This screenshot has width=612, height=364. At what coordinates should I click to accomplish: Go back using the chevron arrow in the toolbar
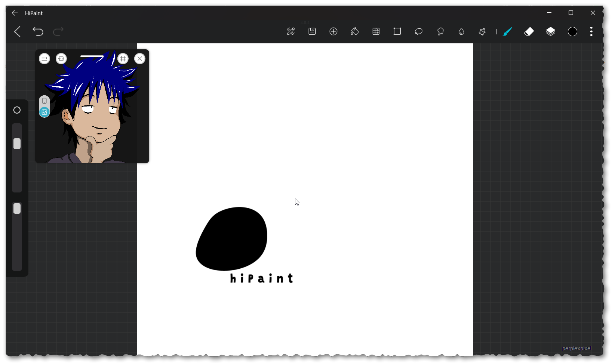(x=17, y=32)
